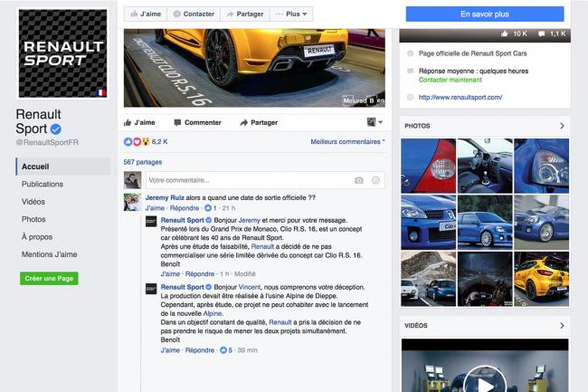The width and height of the screenshot is (588, 392).
Task: Open Jeremy Ruiz's profile name link
Action: coord(165,197)
